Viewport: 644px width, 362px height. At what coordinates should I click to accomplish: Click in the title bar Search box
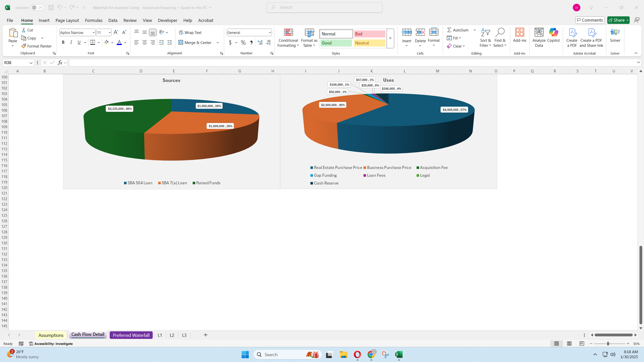[x=325, y=8]
